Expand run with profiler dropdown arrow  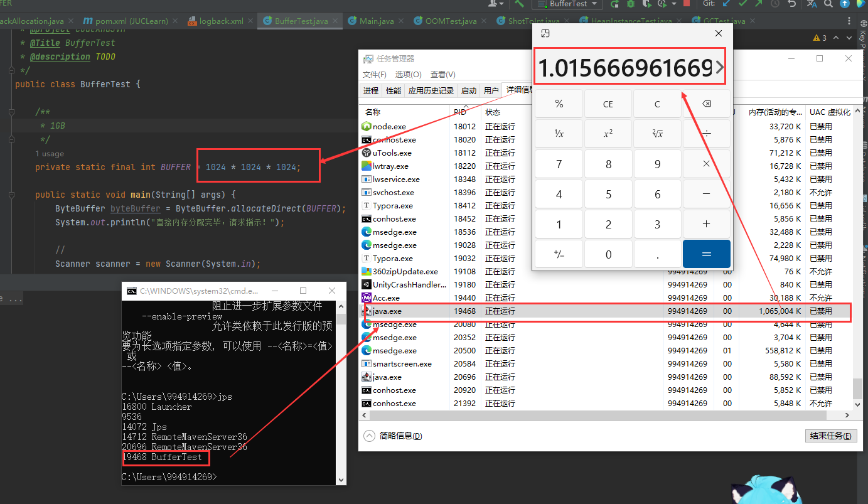[x=673, y=4]
